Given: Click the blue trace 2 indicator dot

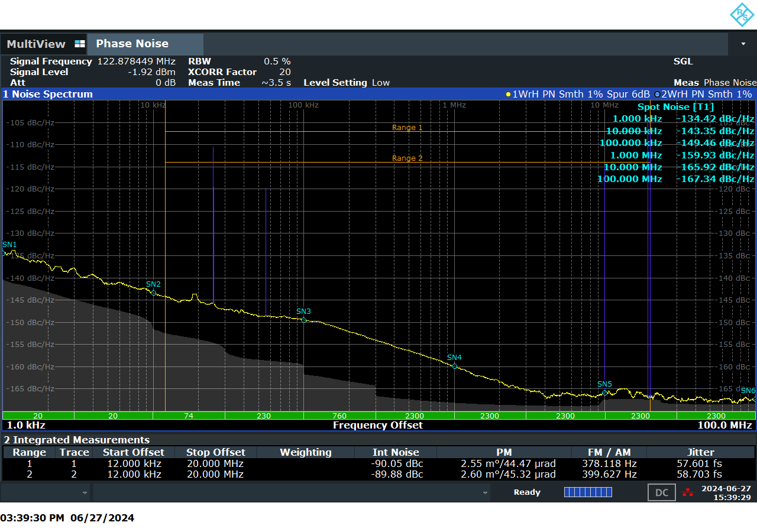Looking at the screenshot, I should pos(657,95).
